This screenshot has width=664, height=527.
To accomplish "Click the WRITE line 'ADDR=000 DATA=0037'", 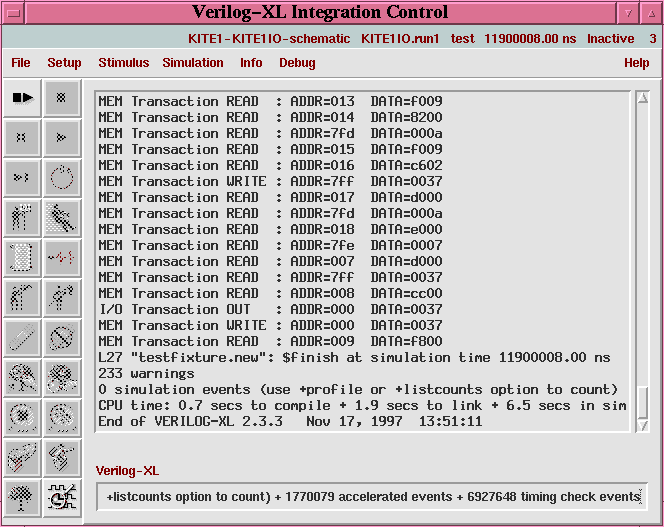I will pyautogui.click(x=271, y=325).
